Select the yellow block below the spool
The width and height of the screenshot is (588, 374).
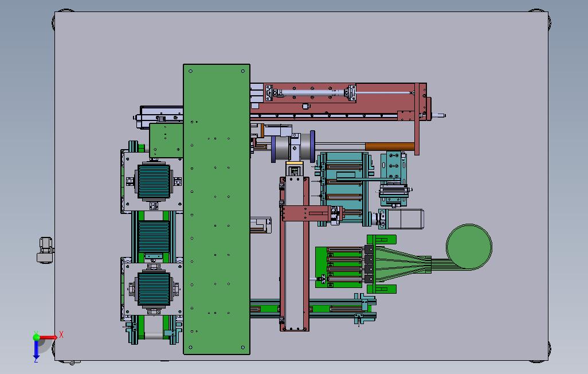pyautogui.click(x=295, y=164)
